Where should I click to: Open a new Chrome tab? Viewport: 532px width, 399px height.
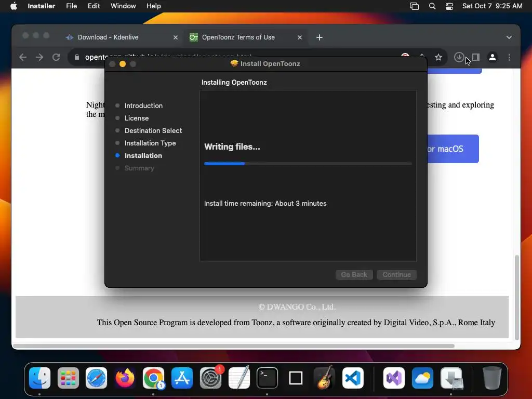320,37
